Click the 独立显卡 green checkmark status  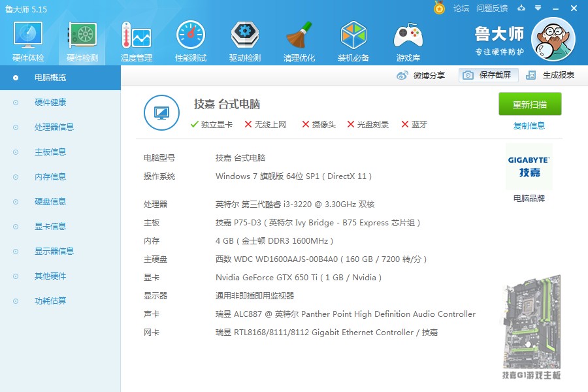coord(212,125)
